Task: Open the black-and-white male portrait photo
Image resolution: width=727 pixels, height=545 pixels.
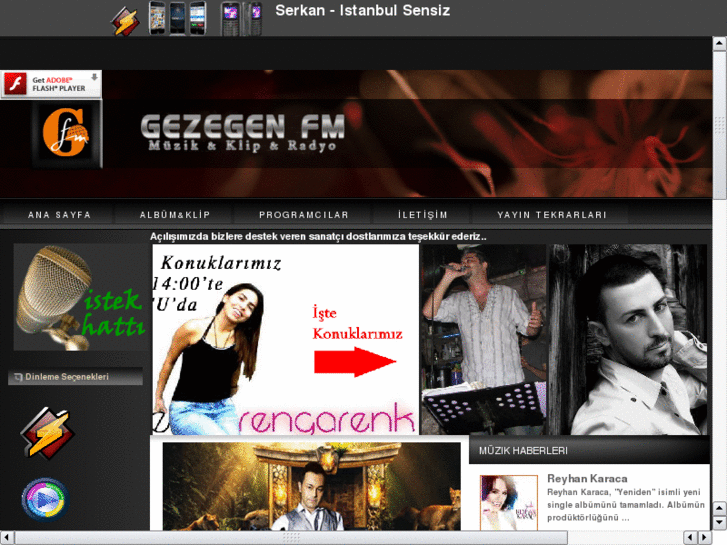Action: [628, 340]
